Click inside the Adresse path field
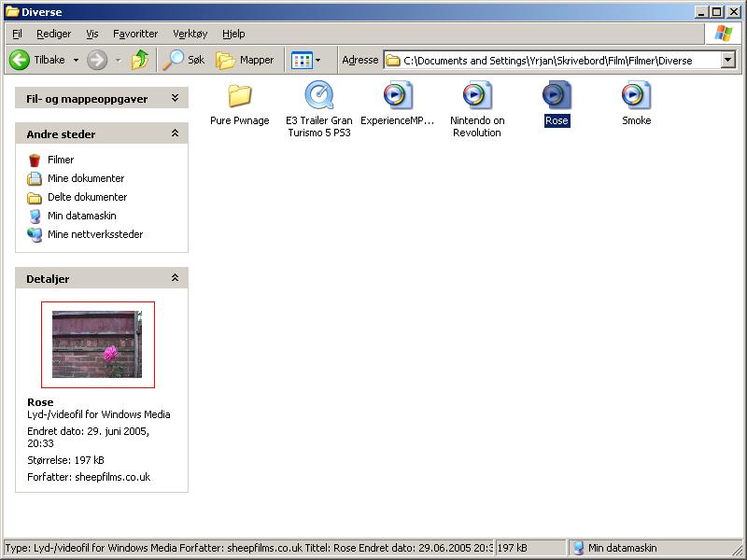 point(553,61)
